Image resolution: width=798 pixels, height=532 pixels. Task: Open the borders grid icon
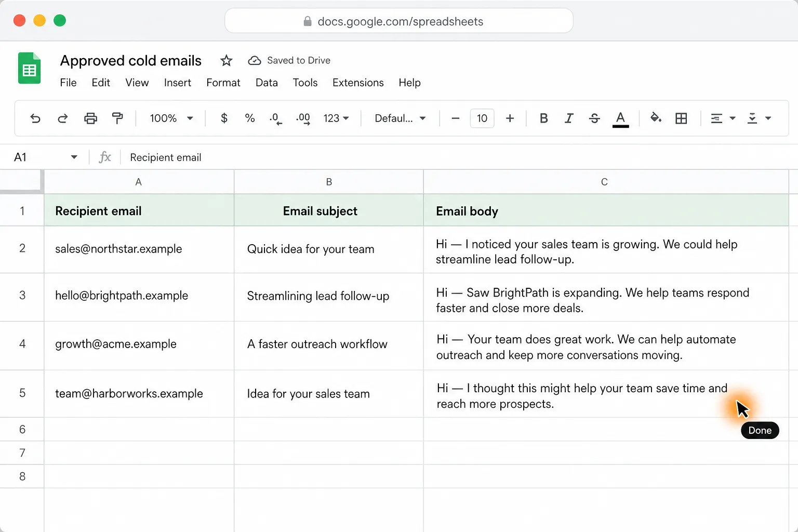681,118
